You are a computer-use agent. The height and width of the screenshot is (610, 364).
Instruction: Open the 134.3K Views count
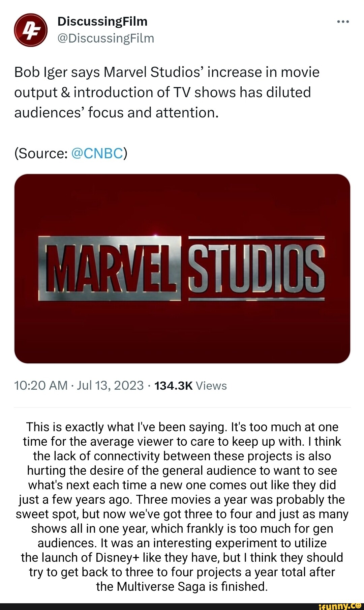[190, 386]
